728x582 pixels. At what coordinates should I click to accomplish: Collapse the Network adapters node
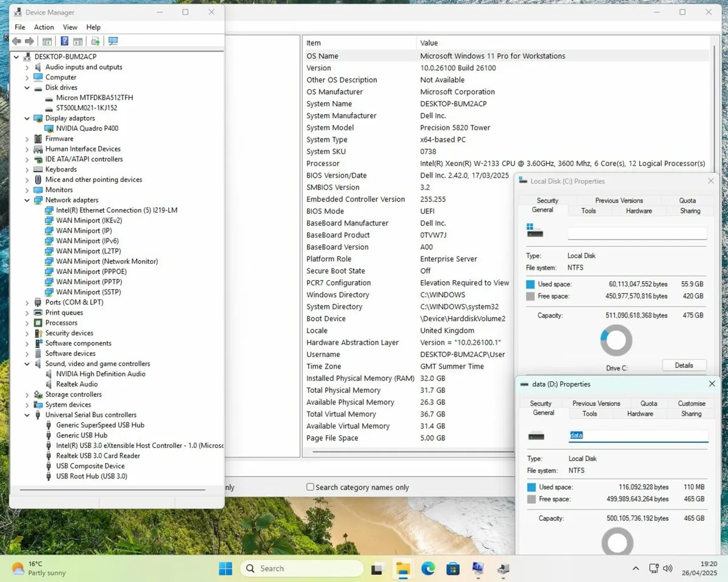27,200
